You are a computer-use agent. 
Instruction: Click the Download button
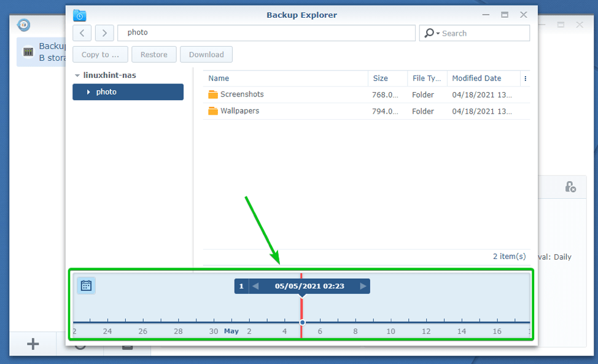pos(206,54)
